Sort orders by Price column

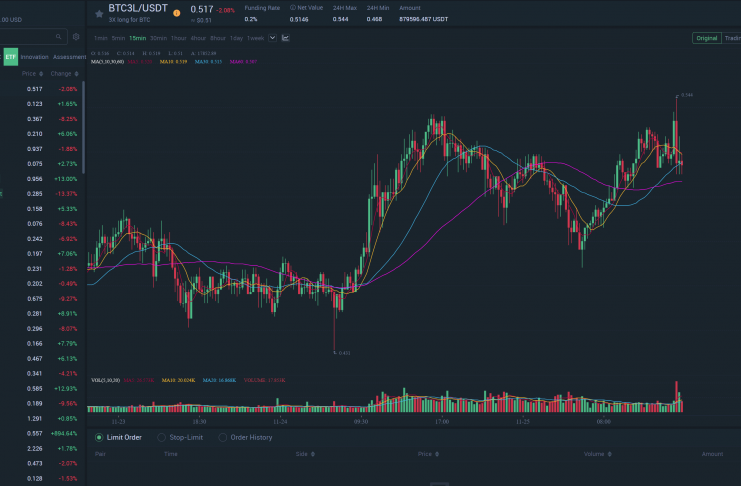[x=428, y=454]
